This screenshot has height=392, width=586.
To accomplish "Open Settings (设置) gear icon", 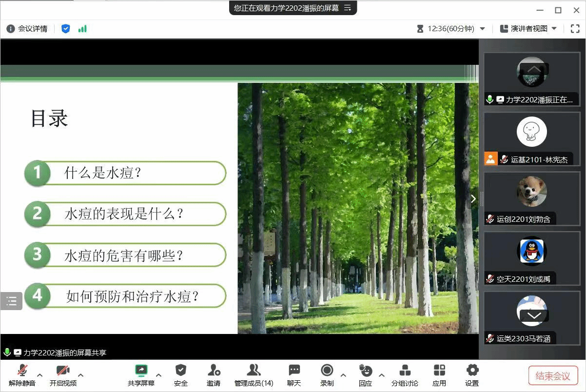I will 472,371.
